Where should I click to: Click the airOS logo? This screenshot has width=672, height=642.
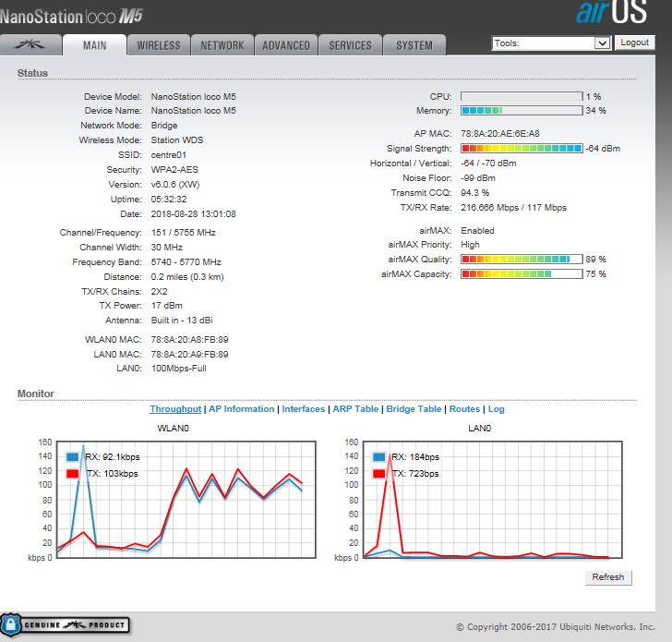(x=612, y=12)
